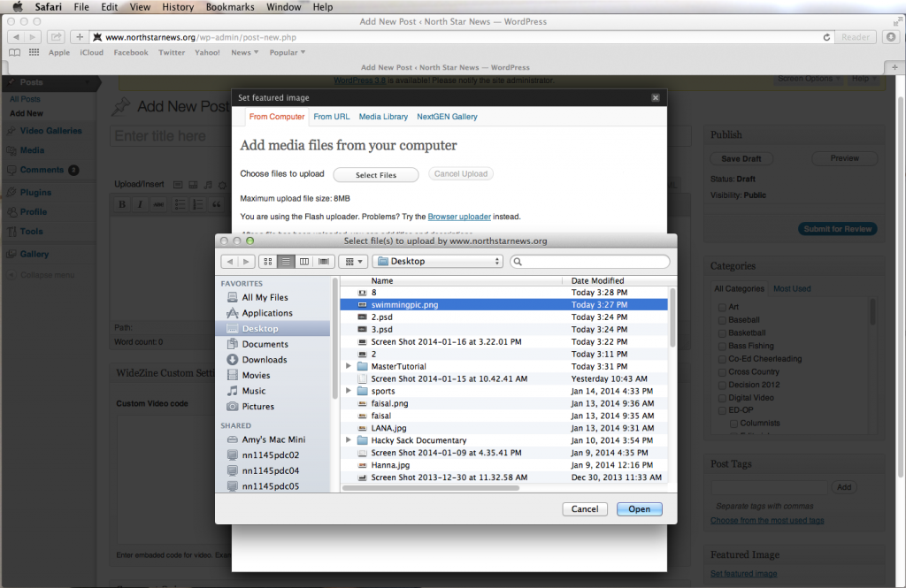Check the Art category checkbox
The width and height of the screenshot is (906, 588).
coord(722,308)
